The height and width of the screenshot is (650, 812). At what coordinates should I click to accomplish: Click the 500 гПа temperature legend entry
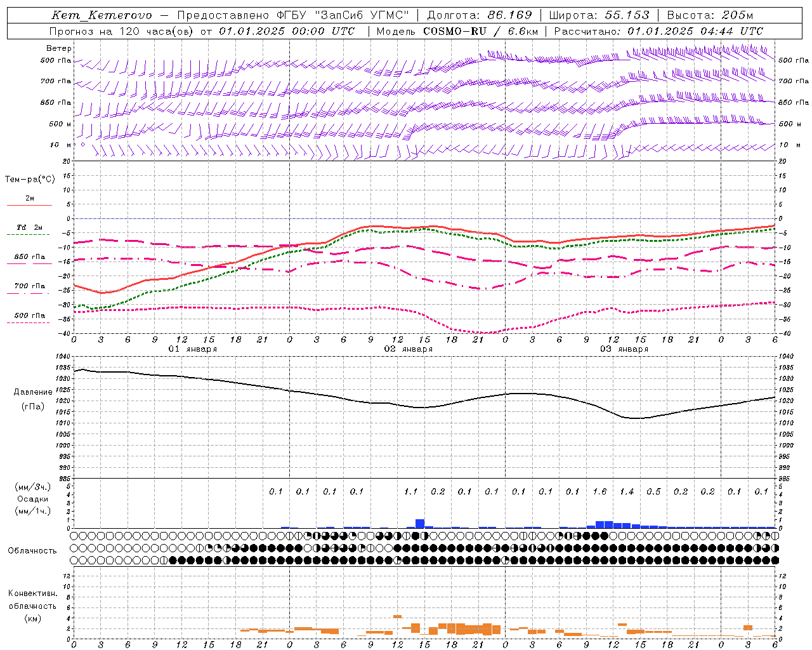pos(29,318)
